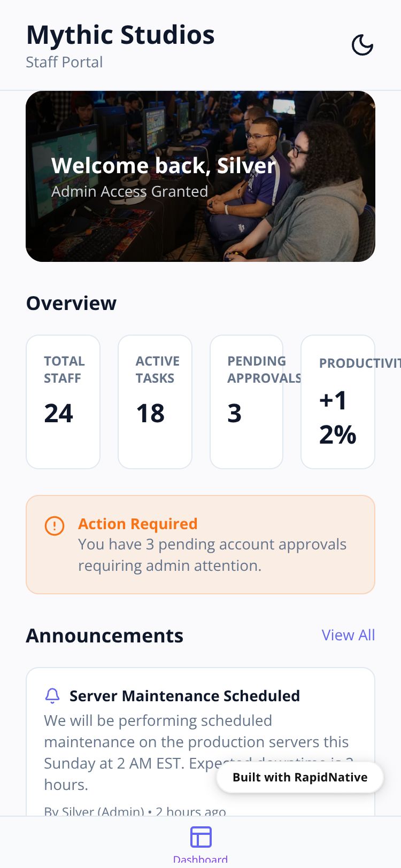
Task: Click the pending account approvals message
Action: coord(212,555)
